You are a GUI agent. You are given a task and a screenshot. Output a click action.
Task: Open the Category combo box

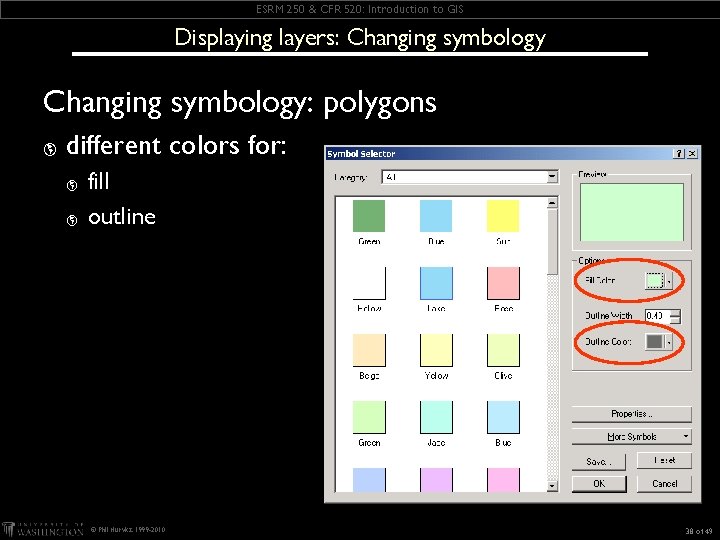click(470, 177)
